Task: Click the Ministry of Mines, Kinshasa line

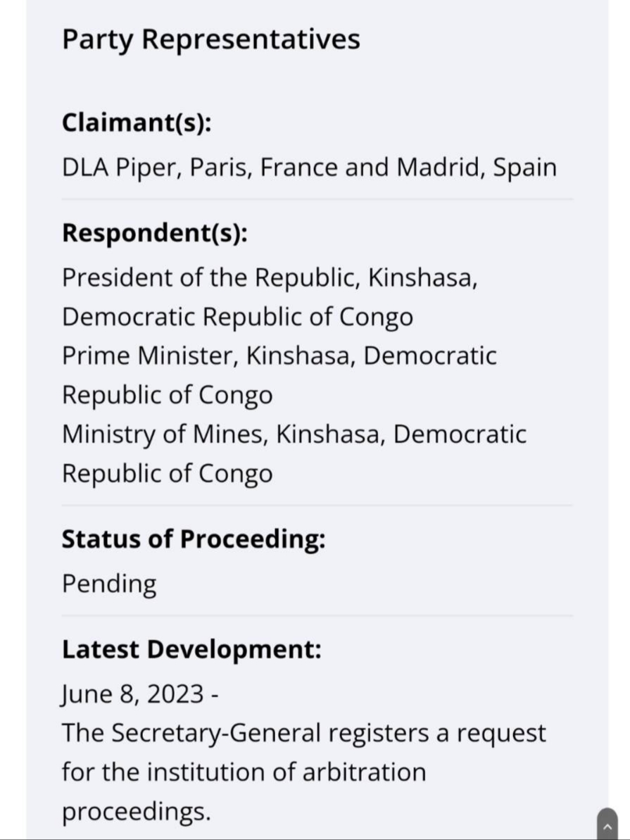Action: pyautogui.click(x=294, y=434)
